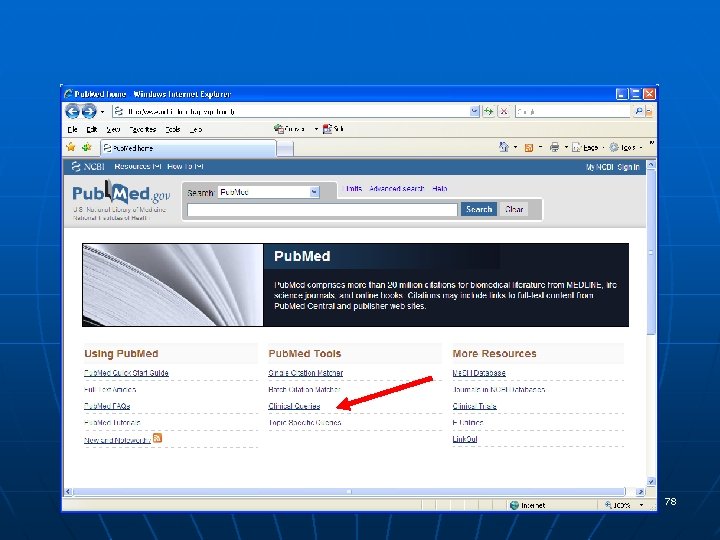720x540 pixels.
Task: Expand the Home button dropdown arrow
Action: pyautogui.click(x=515, y=147)
